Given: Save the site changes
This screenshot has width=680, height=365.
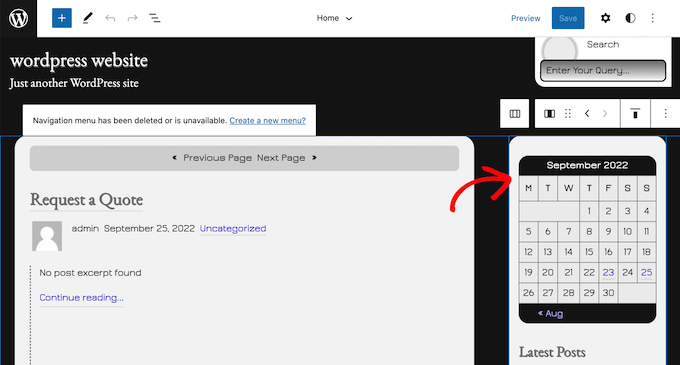Looking at the screenshot, I should [x=568, y=18].
